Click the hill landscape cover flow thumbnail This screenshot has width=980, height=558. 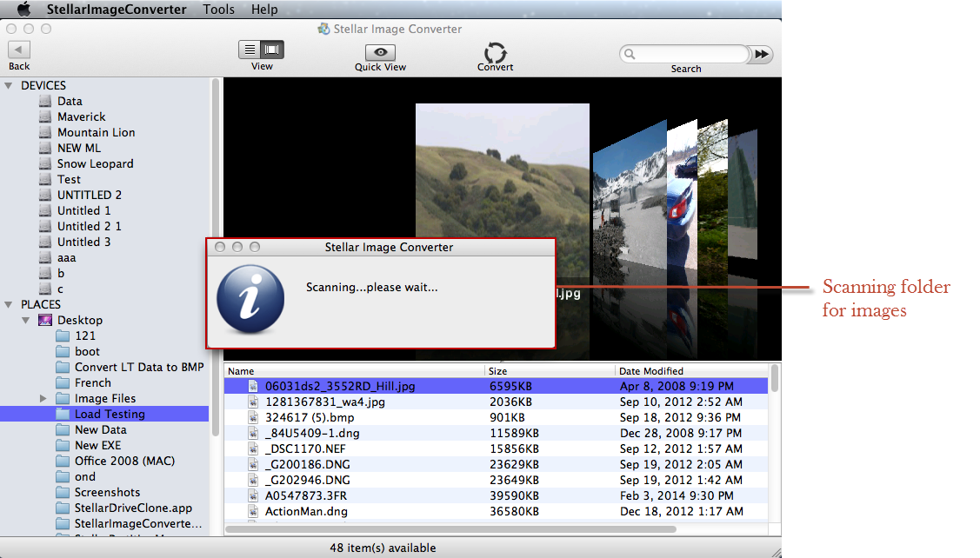pyautogui.click(x=502, y=170)
